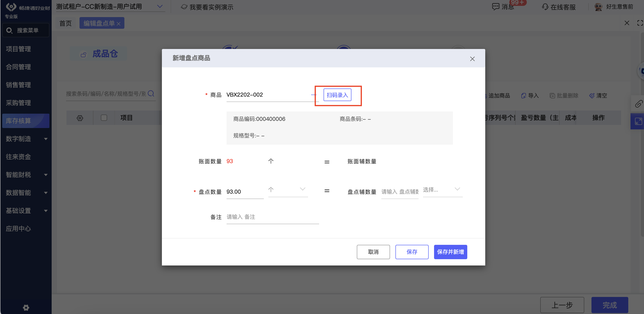Open the sidebar settings gear at bottom
This screenshot has height=314, width=644.
pyautogui.click(x=26, y=307)
